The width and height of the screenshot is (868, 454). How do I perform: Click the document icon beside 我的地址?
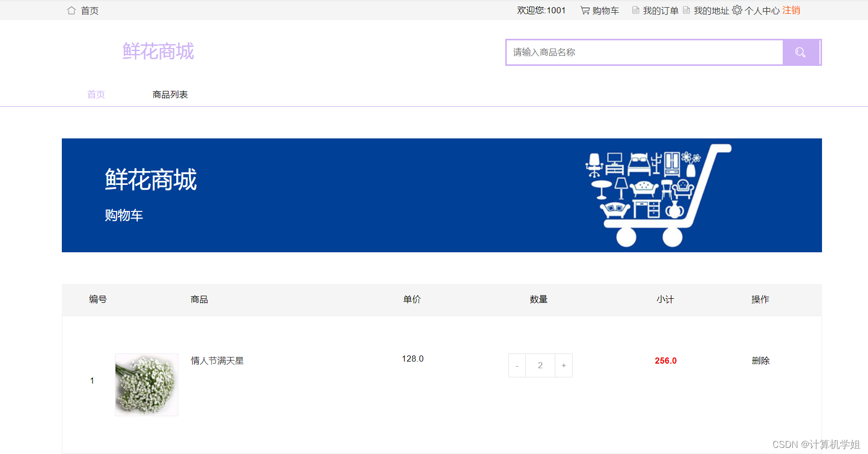(x=686, y=10)
